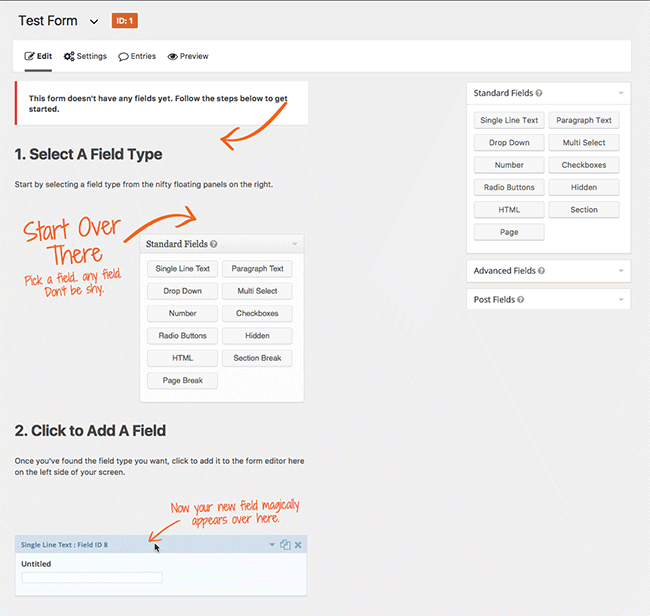Duplicate the Single Line Text field

pos(285,545)
